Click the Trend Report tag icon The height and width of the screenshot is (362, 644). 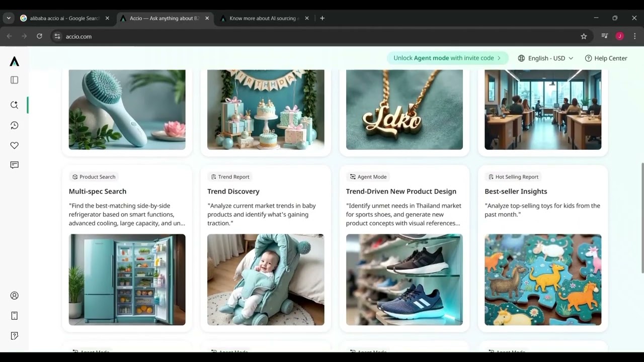(x=213, y=177)
